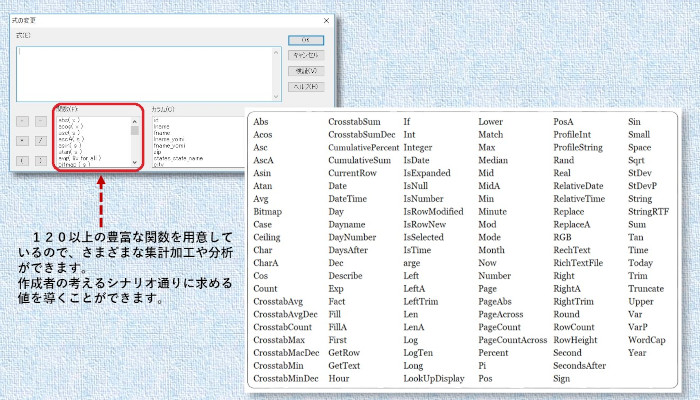This screenshot has height=400, width=700.
Task: Click the minus operator button
Action: click(x=41, y=121)
